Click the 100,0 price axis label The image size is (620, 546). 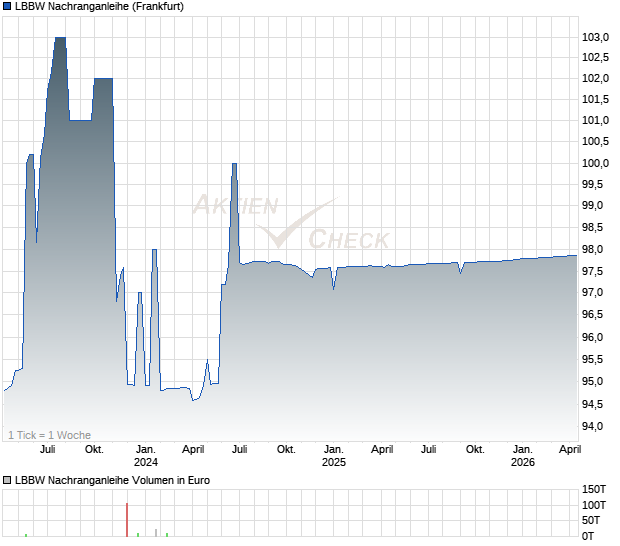click(595, 163)
